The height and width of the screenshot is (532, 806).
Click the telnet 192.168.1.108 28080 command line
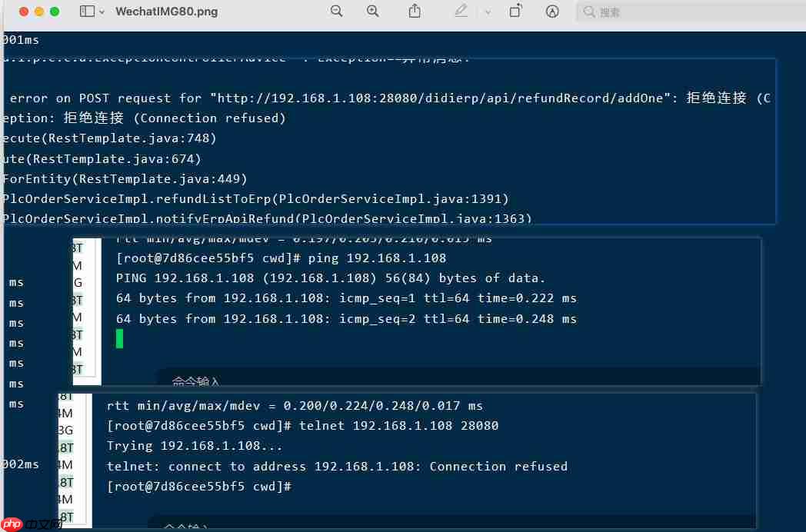click(x=302, y=426)
